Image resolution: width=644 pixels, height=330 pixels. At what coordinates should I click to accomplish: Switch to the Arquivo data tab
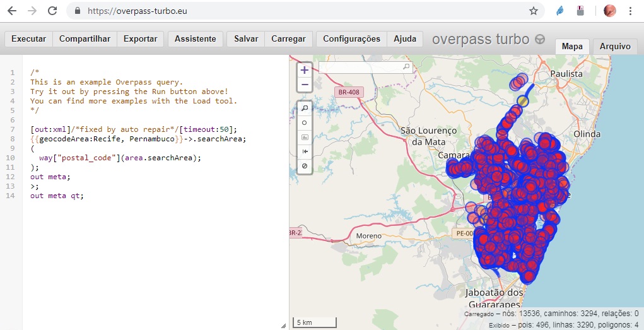615,47
